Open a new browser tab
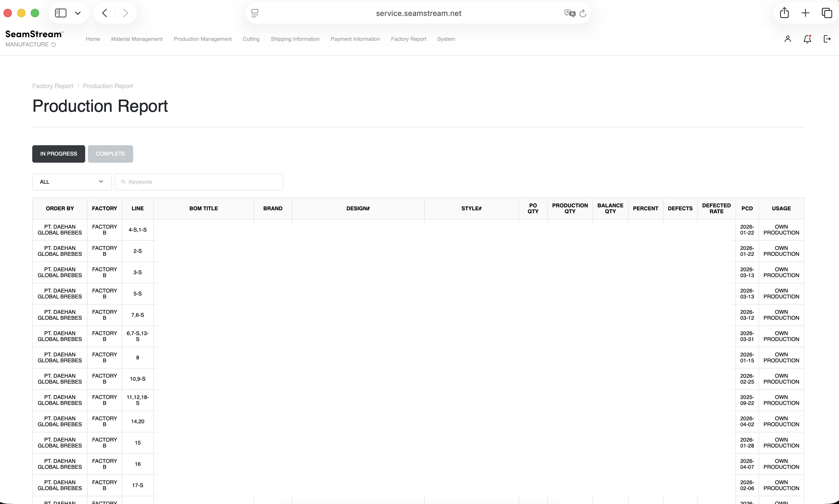839x504 pixels. click(x=805, y=13)
